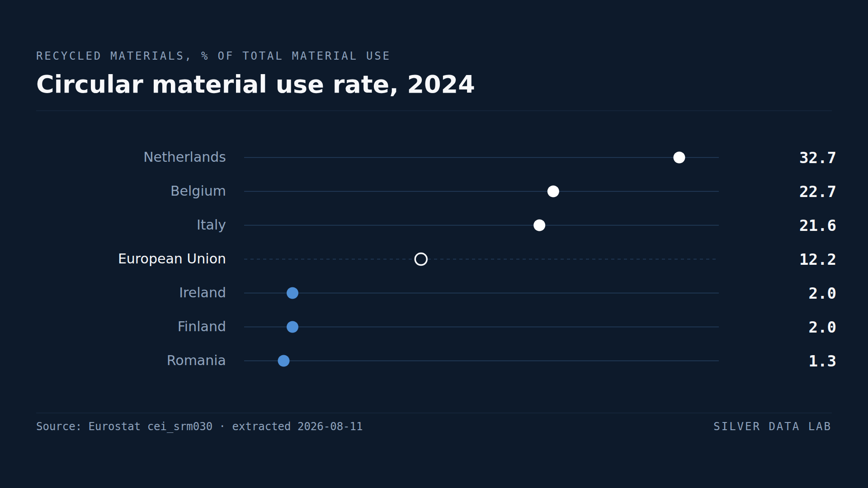Click the Italy white data dot
The width and height of the screenshot is (868, 488).
click(x=539, y=225)
